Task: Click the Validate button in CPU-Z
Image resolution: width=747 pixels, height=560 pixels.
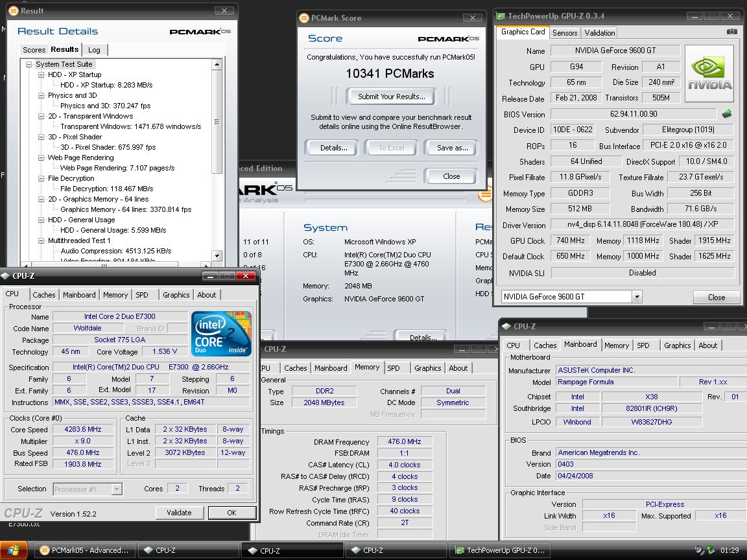Action: 179,513
